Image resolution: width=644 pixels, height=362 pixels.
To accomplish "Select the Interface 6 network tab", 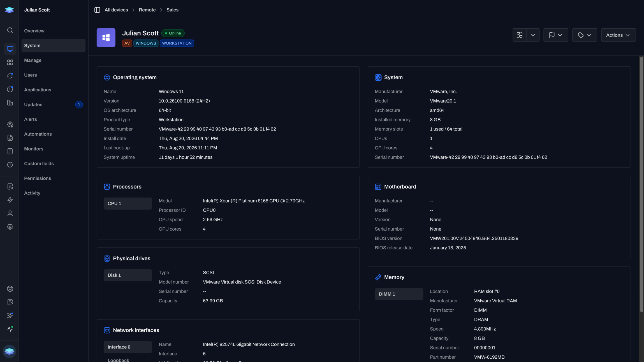I will coord(128,347).
